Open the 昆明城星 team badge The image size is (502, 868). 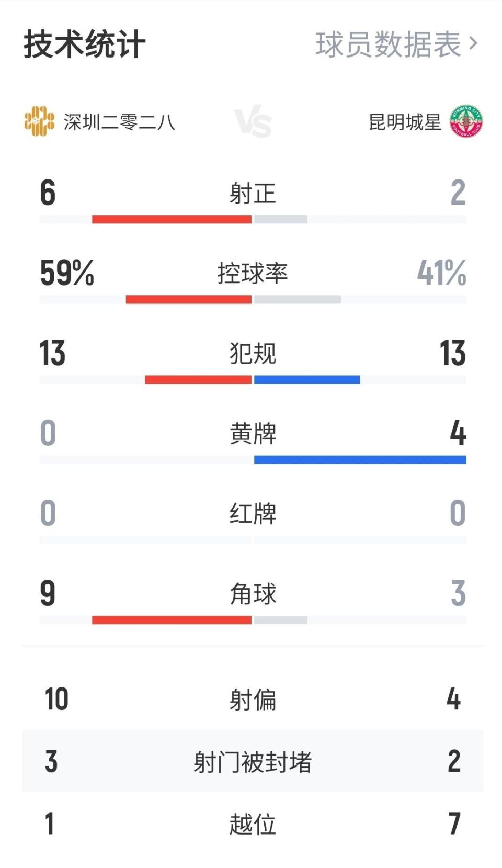[x=466, y=121]
